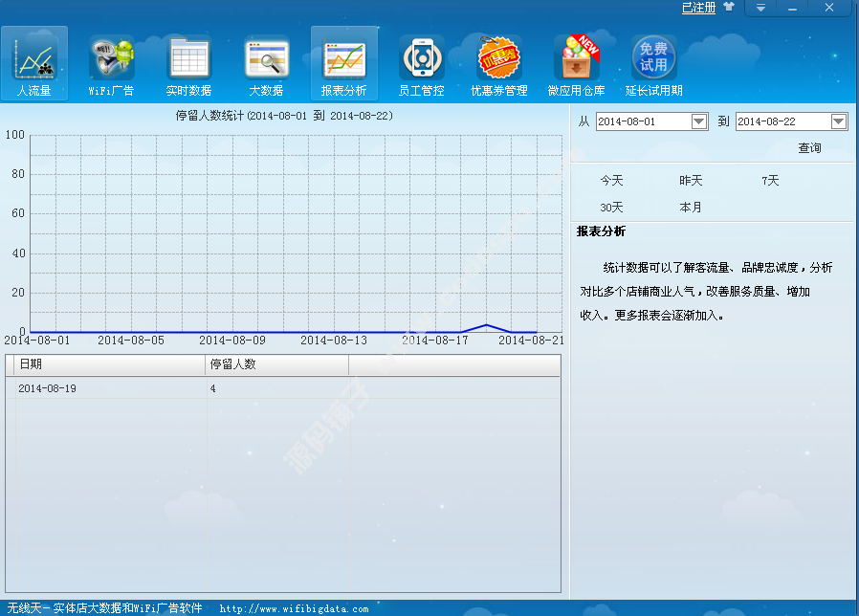Open the 微应用仓库 micro-app store
Screen dimensions: 859x616
tap(576, 64)
